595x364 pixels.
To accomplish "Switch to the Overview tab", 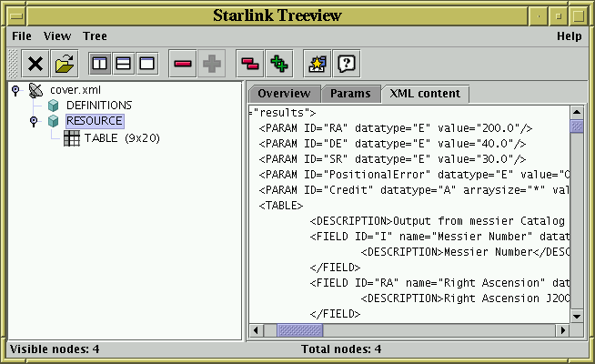I will click(284, 93).
